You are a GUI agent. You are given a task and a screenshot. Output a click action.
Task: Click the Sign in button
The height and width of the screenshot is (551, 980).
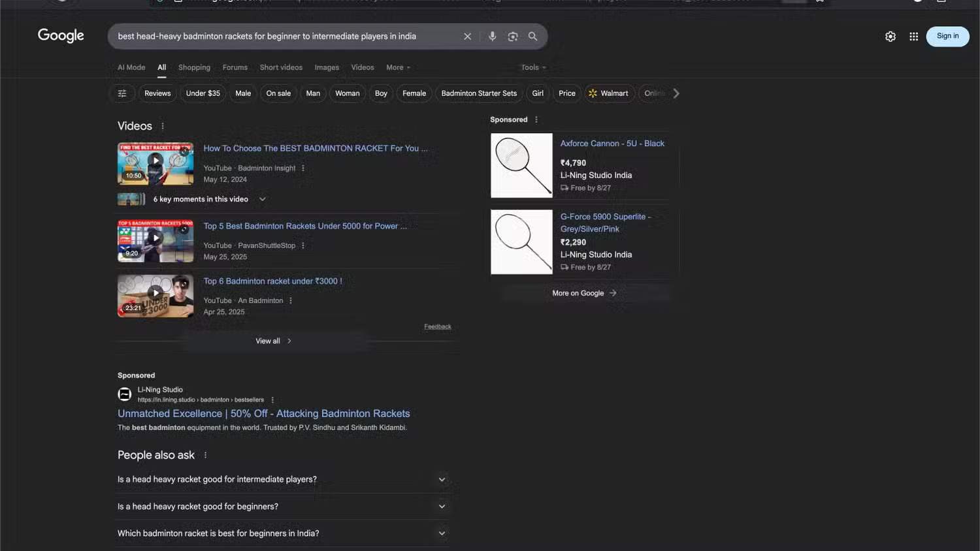[947, 36]
